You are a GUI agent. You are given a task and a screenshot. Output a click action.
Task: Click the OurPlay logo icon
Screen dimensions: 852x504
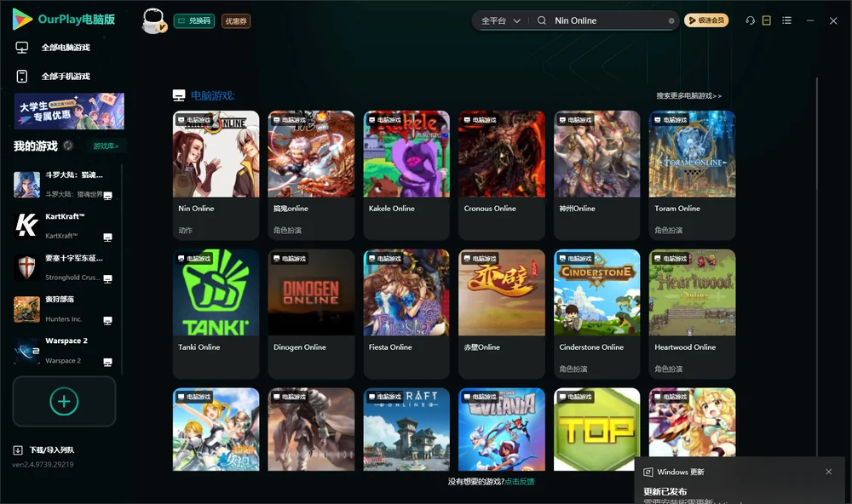[x=22, y=20]
